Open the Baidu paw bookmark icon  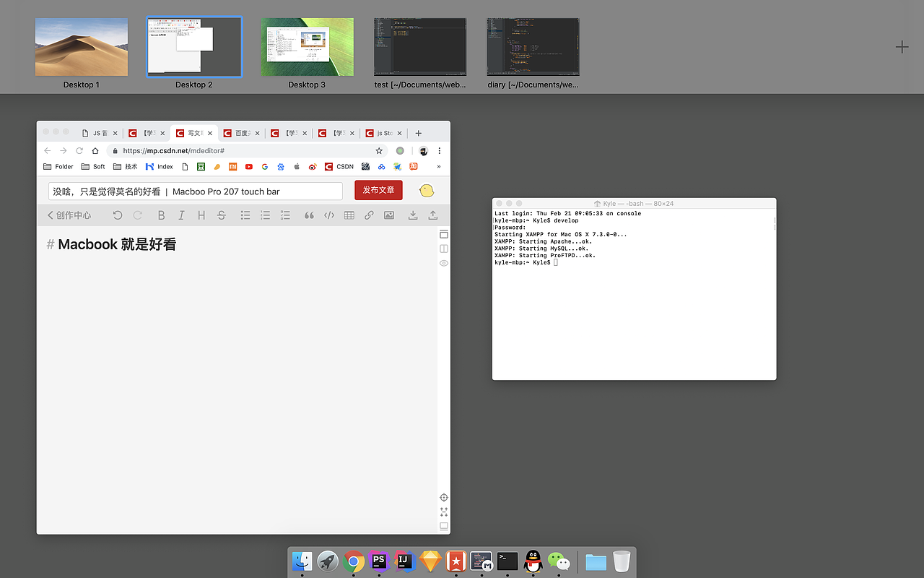tap(281, 167)
